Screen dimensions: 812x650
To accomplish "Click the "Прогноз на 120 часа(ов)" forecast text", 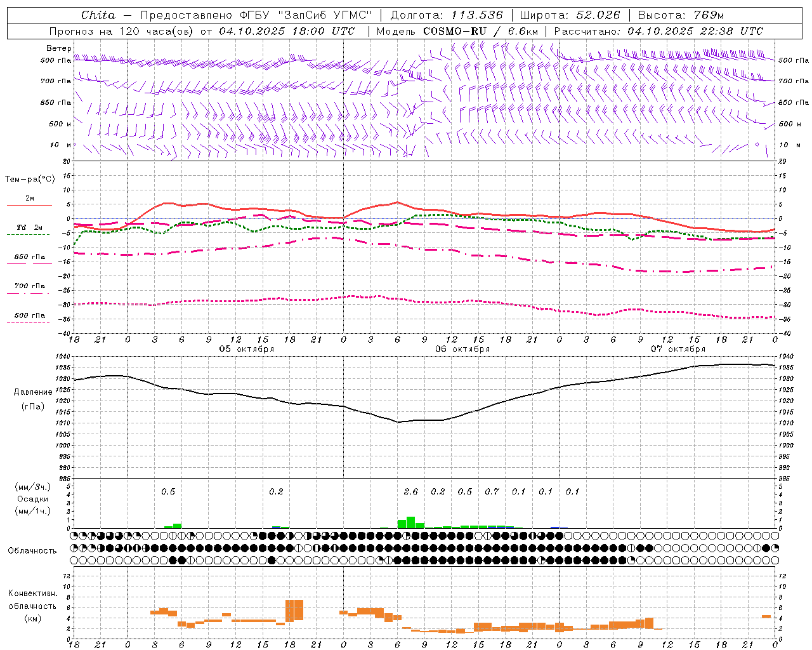I will pyautogui.click(x=122, y=31).
